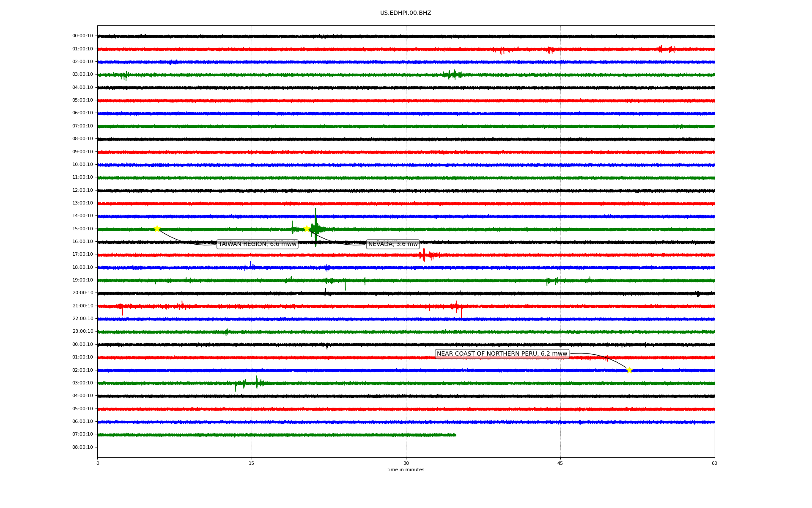
Task: Click the first 00:00:10 row time label
Action: [x=82, y=36]
